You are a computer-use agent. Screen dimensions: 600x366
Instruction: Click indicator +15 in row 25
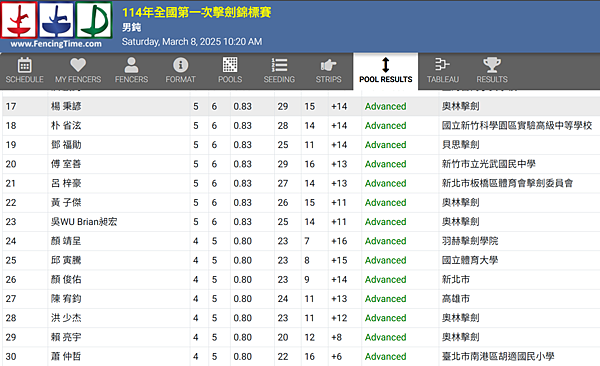(x=339, y=260)
